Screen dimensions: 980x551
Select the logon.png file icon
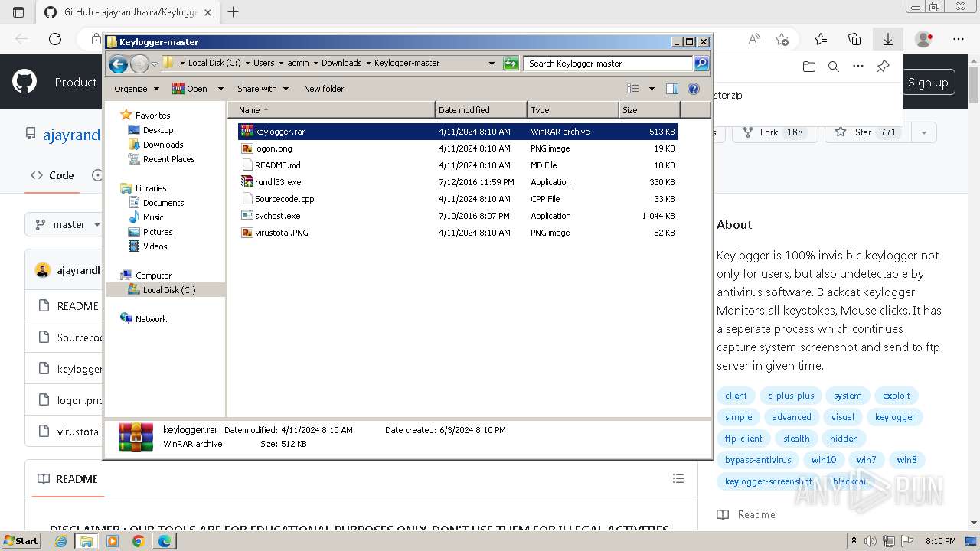(x=247, y=148)
